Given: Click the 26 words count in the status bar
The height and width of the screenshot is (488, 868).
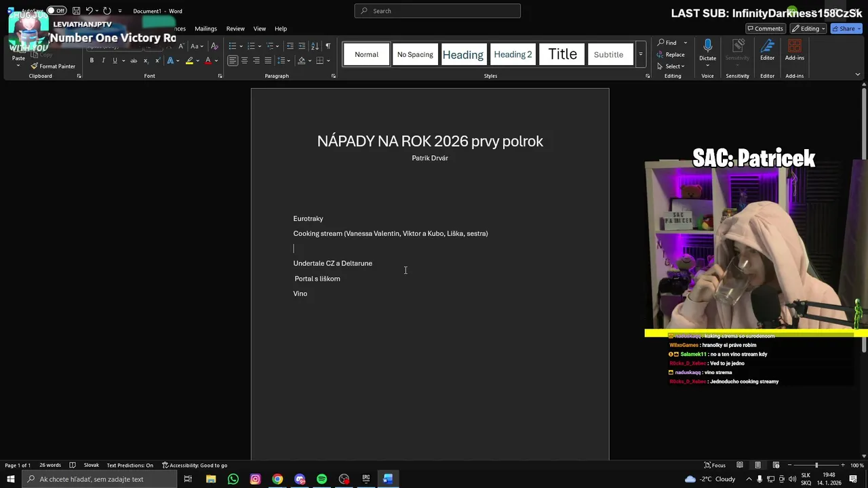Looking at the screenshot, I should pyautogui.click(x=50, y=465).
